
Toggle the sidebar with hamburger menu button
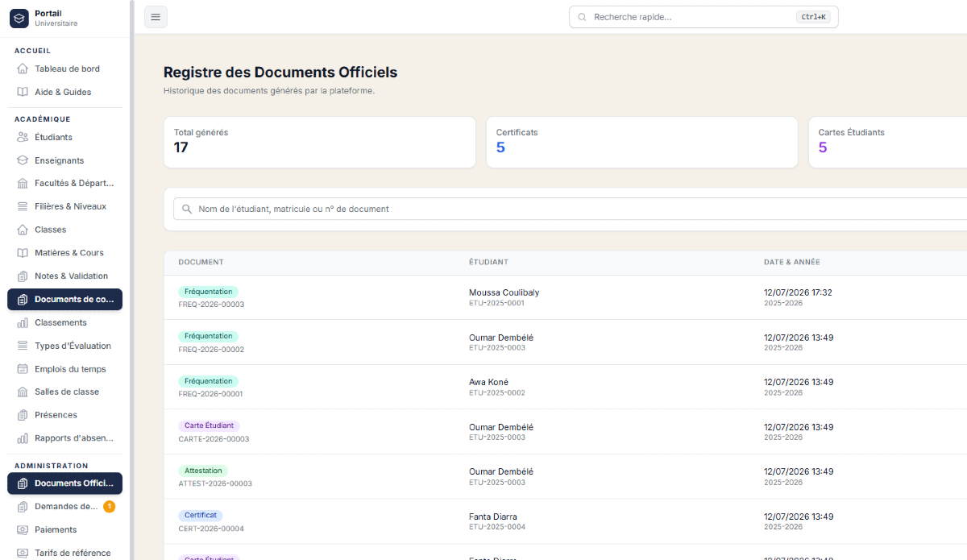click(156, 17)
